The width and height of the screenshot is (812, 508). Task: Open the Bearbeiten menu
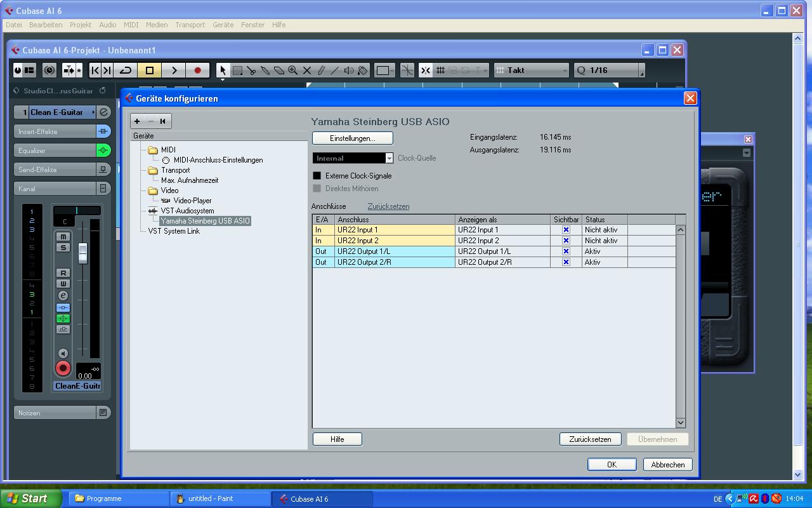pyautogui.click(x=46, y=25)
